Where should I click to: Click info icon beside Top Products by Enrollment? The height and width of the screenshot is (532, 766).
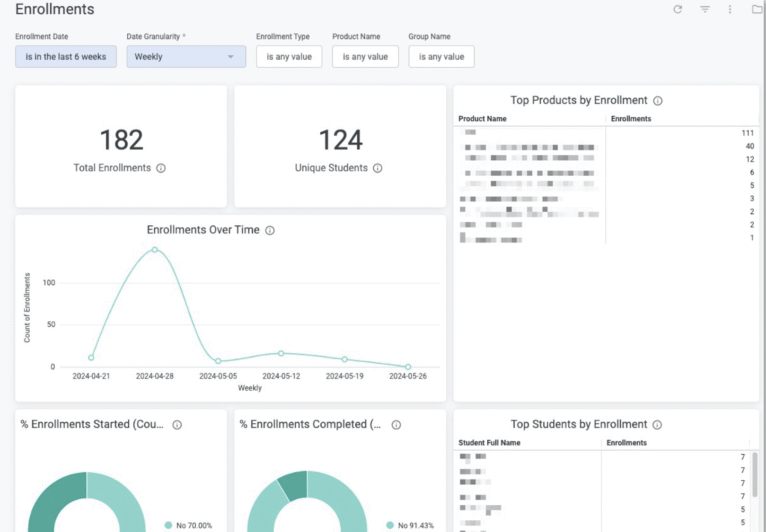click(658, 100)
